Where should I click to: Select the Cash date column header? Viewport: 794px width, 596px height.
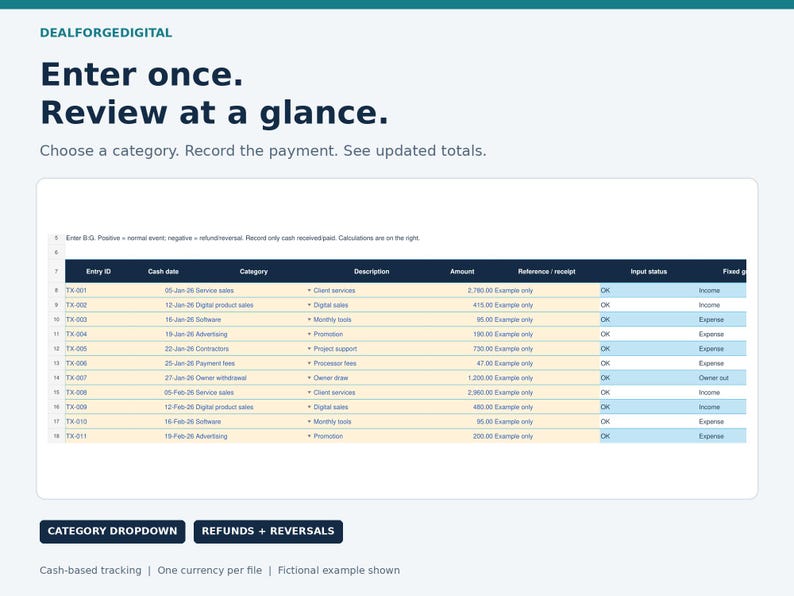coord(163,271)
